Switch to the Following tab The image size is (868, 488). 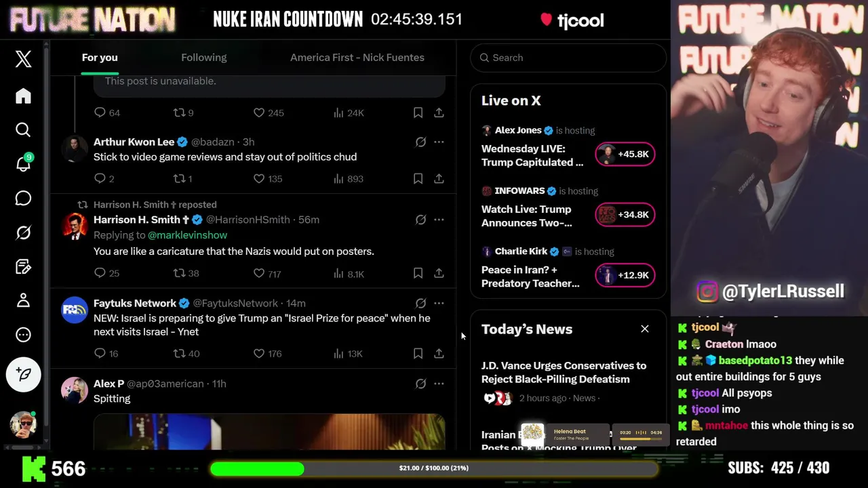[203, 58]
